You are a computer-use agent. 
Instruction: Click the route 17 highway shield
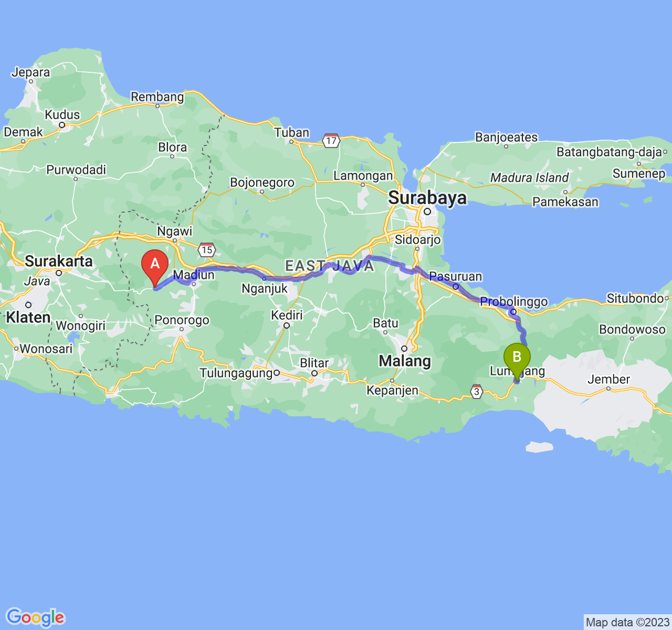point(331,140)
